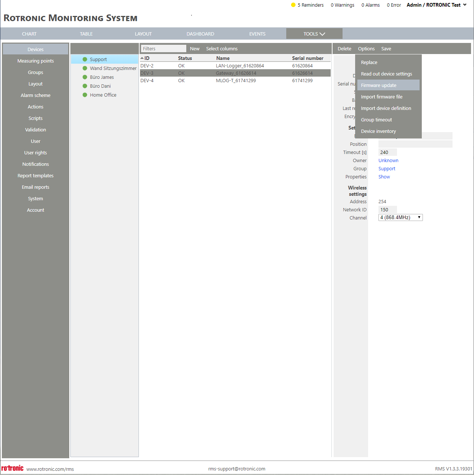Open Actions in the sidebar
Image resolution: width=474 pixels, height=476 pixels.
click(36, 107)
